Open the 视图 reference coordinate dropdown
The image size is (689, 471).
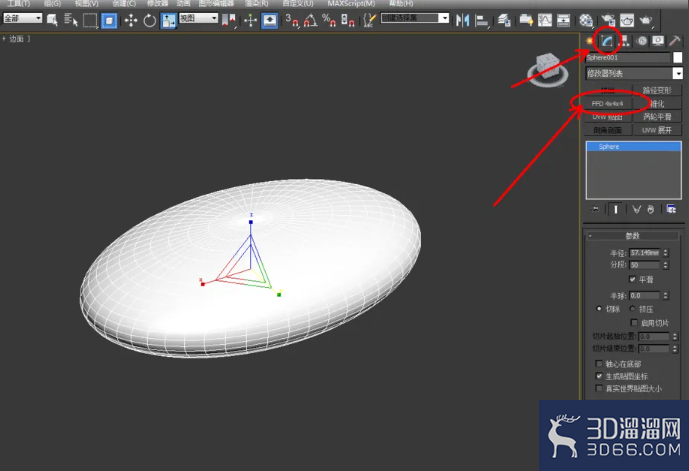coord(199,18)
